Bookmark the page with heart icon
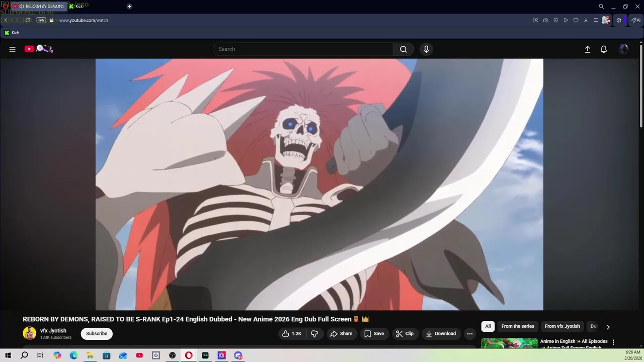 click(576, 20)
